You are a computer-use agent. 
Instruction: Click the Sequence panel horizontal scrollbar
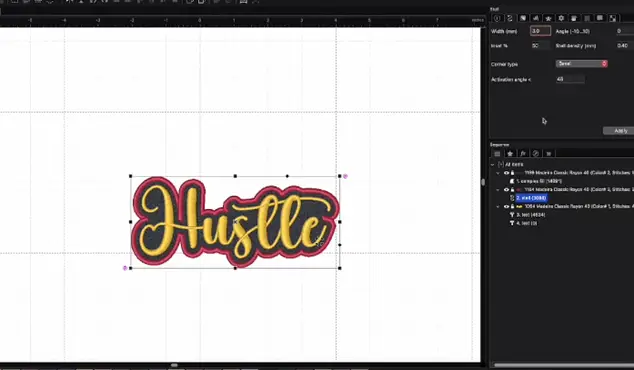click(x=563, y=366)
